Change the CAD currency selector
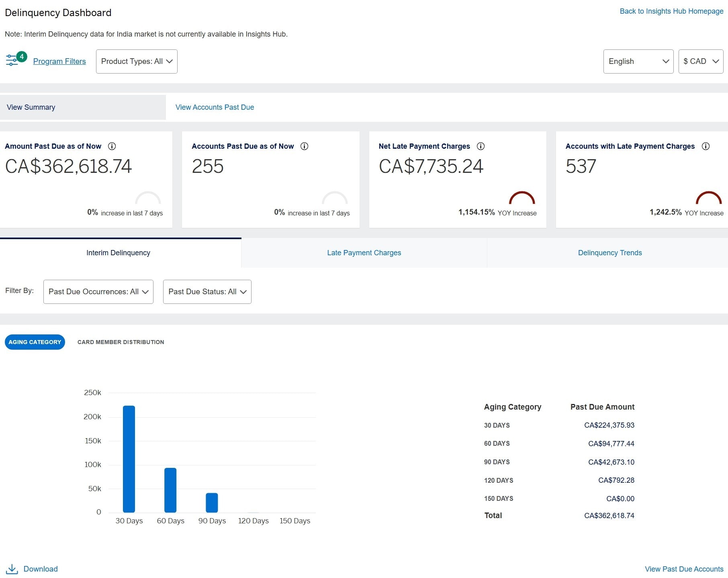The height and width of the screenshot is (578, 728). 701,61
